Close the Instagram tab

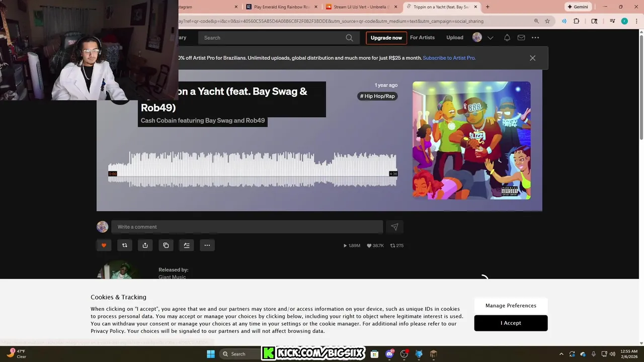(x=236, y=7)
